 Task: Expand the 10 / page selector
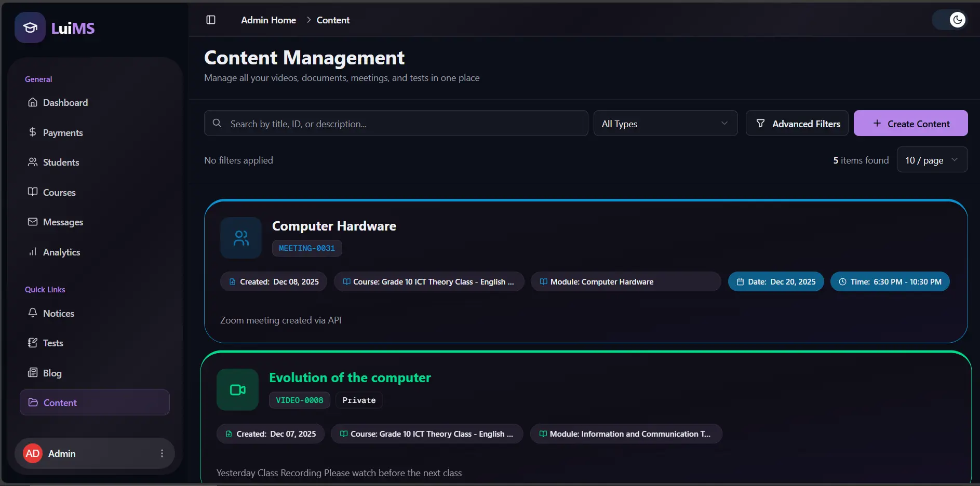click(x=932, y=160)
